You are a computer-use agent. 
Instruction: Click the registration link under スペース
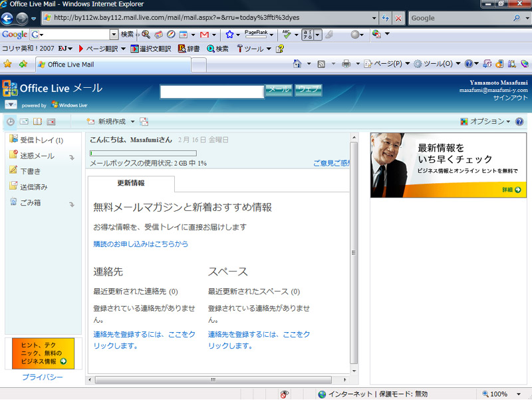(259, 340)
